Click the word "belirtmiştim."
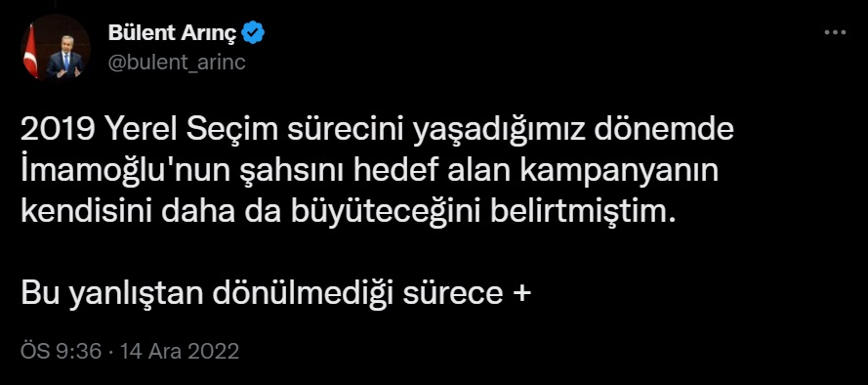 tap(584, 213)
